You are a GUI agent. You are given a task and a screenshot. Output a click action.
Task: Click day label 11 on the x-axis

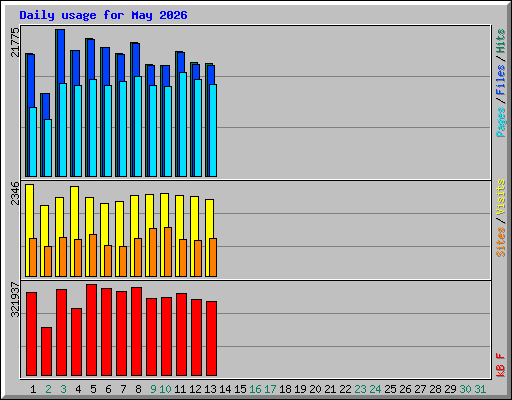coord(180,389)
